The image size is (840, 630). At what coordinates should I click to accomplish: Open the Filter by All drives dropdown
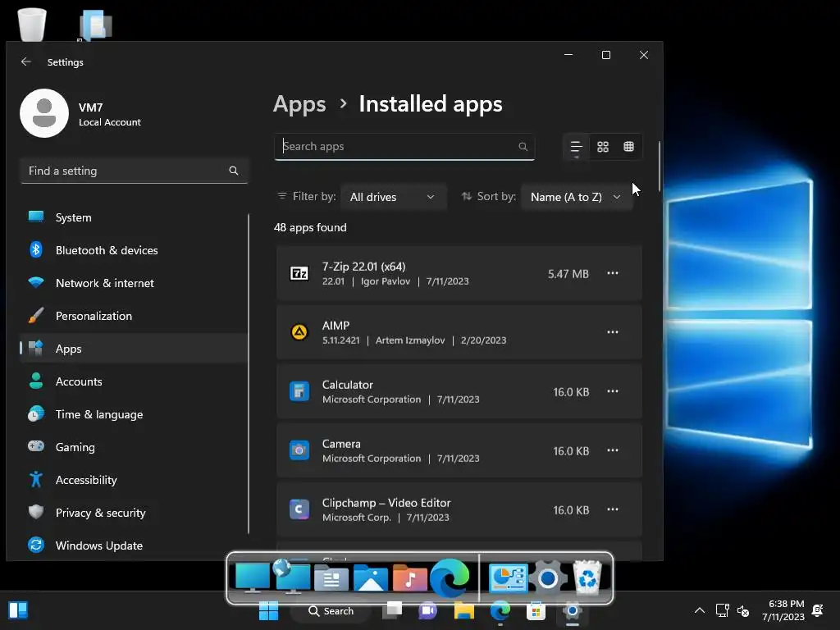point(393,197)
